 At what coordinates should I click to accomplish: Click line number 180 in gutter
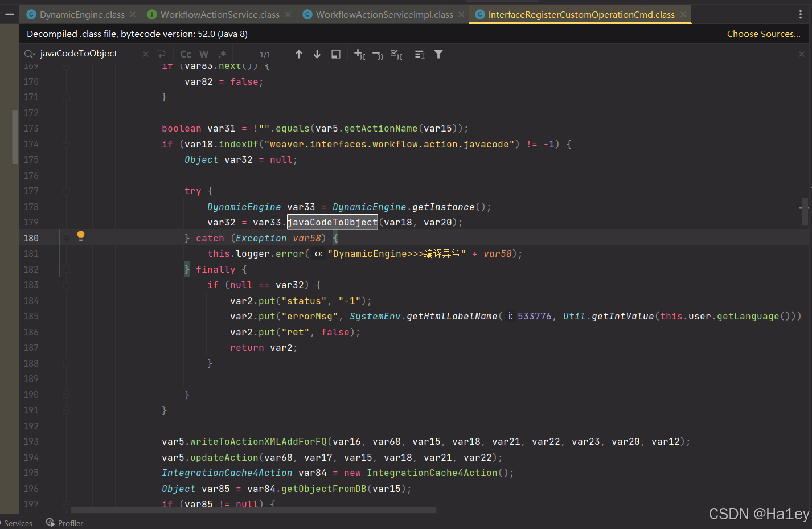31,238
